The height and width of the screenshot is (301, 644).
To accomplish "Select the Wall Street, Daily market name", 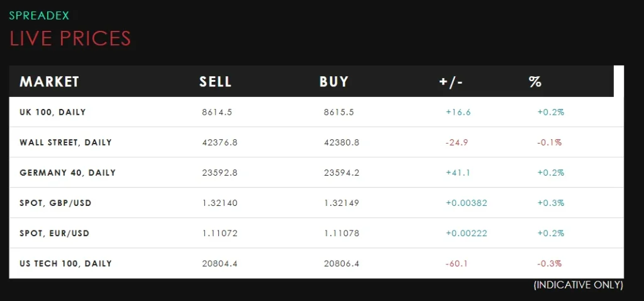I will click(x=65, y=142).
